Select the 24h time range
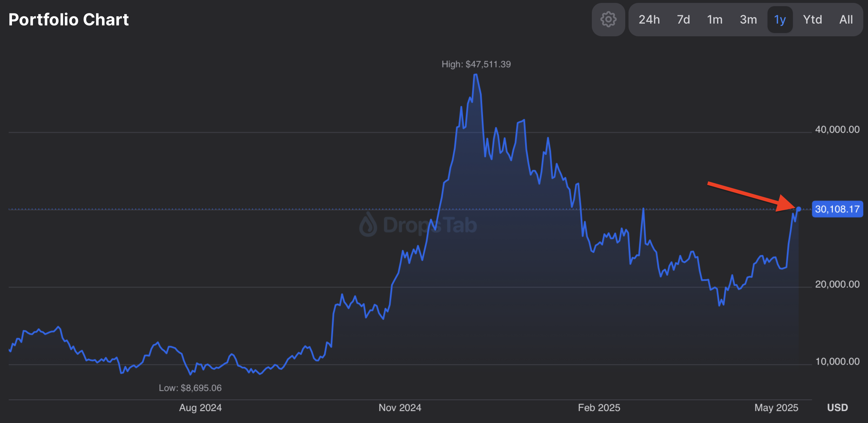Screen dimensions: 868x423 click(x=649, y=20)
